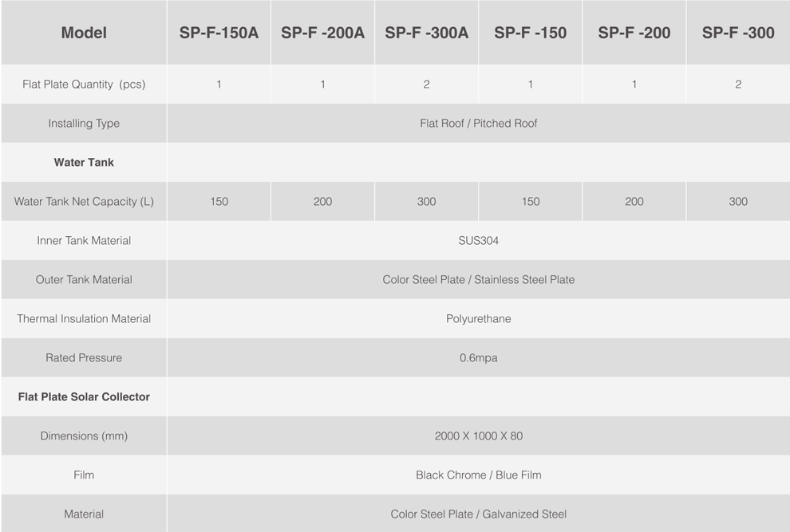
Task: Click Color Steel Plate / Galvanized Steel value
Action: pyautogui.click(x=479, y=514)
